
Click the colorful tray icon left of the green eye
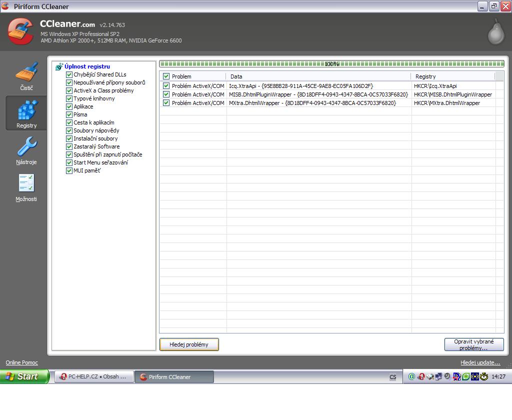click(457, 376)
